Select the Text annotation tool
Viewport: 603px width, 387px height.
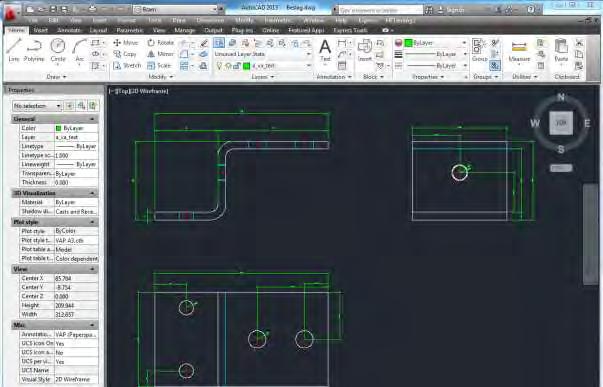pyautogui.click(x=325, y=50)
